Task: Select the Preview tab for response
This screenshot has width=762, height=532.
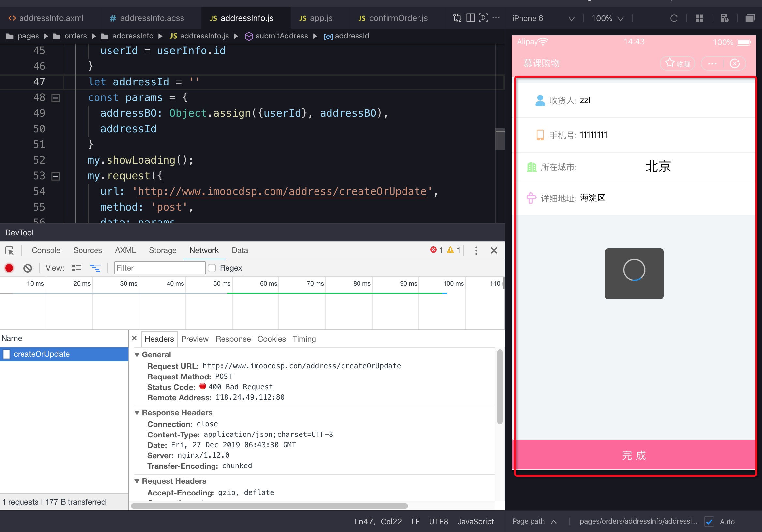Action: coord(195,339)
